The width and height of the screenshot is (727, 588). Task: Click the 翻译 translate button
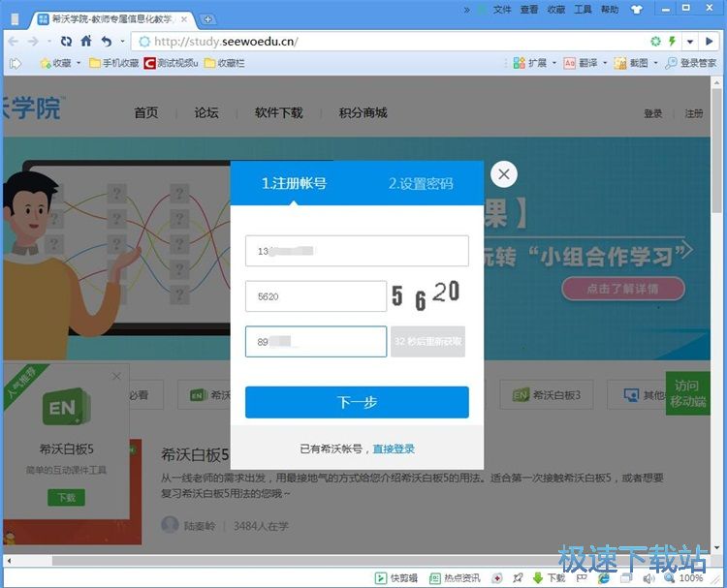point(581,63)
